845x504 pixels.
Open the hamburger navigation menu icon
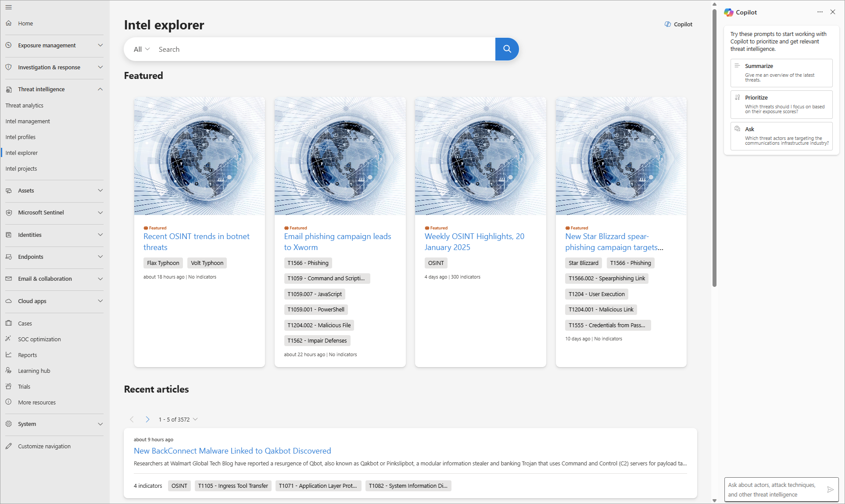coord(9,7)
